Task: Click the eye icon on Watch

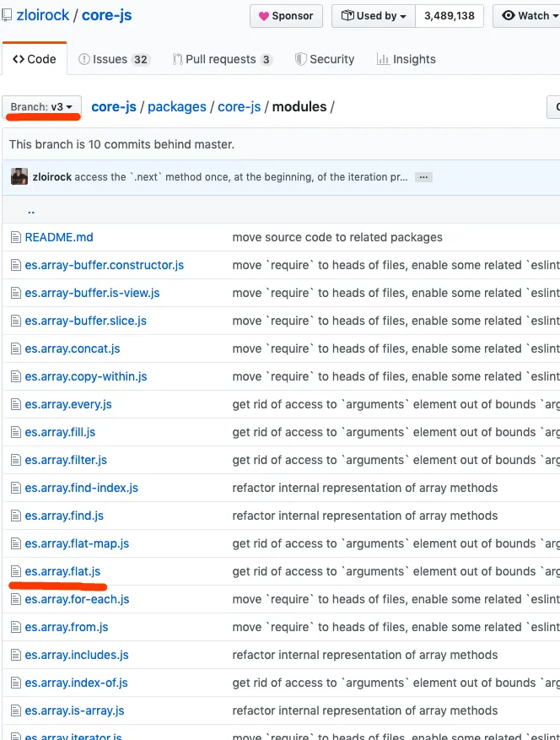Action: [x=508, y=15]
